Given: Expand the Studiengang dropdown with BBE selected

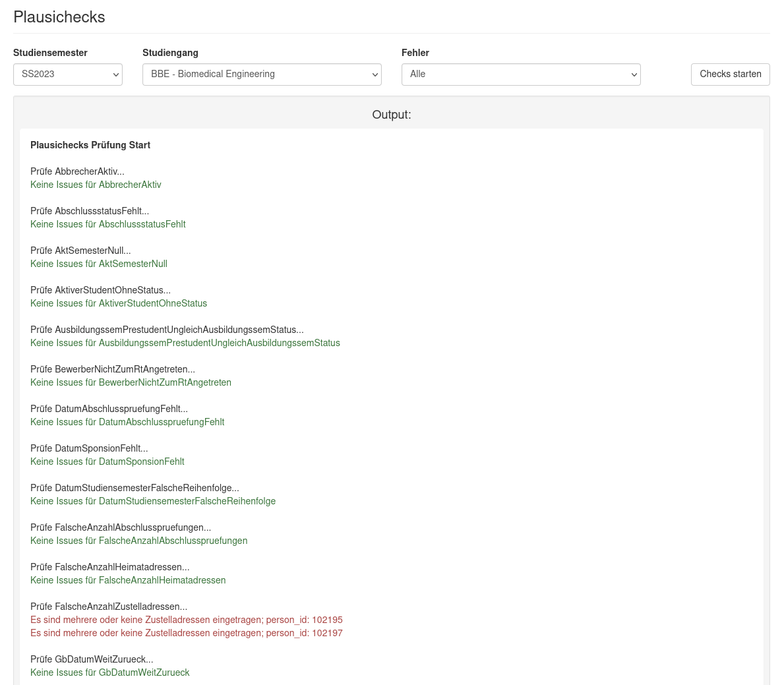Looking at the screenshot, I should (x=262, y=74).
